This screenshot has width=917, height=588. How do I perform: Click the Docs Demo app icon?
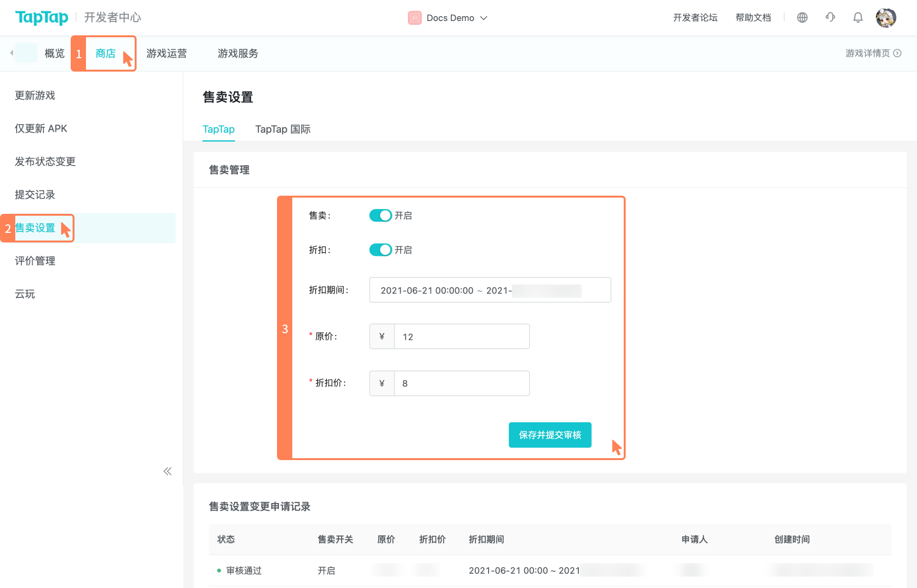pyautogui.click(x=414, y=18)
